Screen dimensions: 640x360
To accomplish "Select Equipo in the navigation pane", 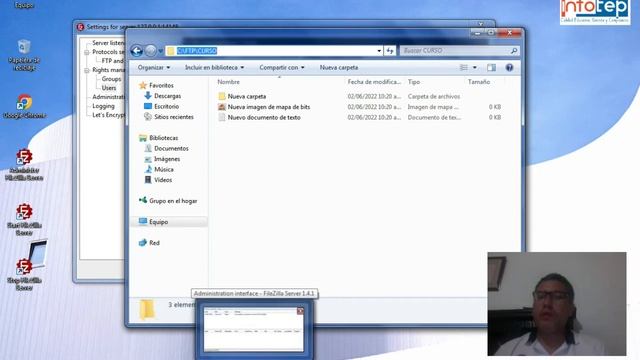I will (x=158, y=222).
